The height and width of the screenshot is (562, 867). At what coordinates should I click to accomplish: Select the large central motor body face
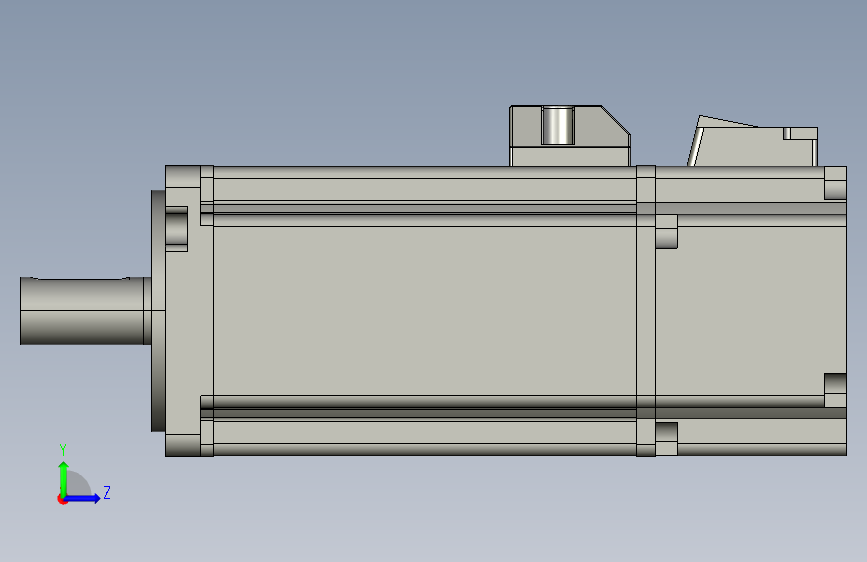(425, 311)
